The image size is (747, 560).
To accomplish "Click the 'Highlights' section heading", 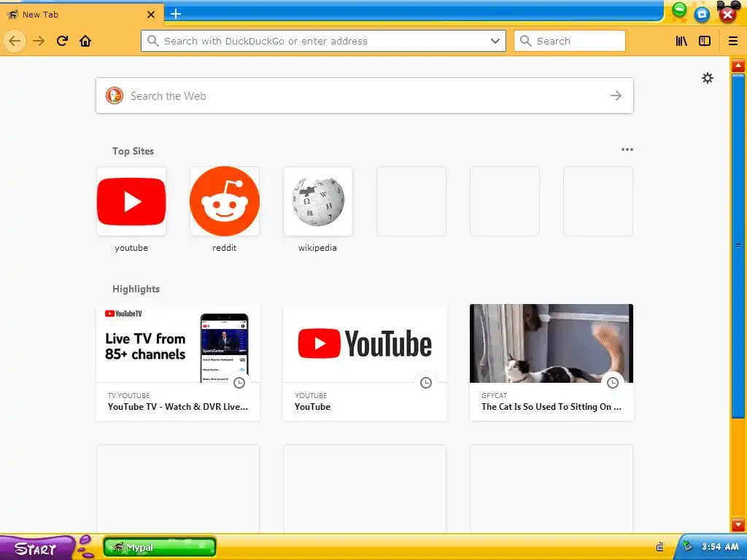I will 136,289.
